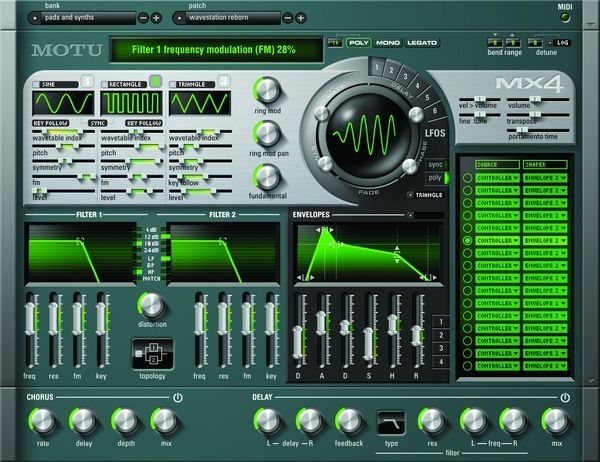
Task: Click the MIDI activity indicator
Action: coord(565,17)
